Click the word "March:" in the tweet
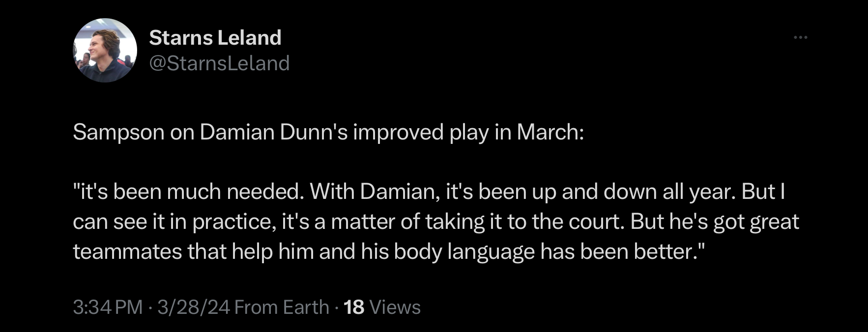868x332 pixels. (x=550, y=132)
